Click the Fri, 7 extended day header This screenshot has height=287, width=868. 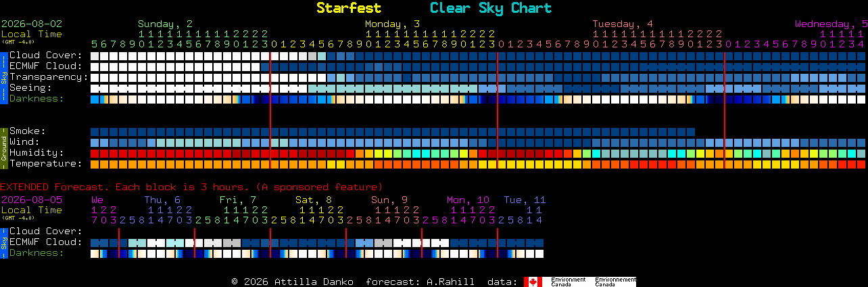click(238, 200)
